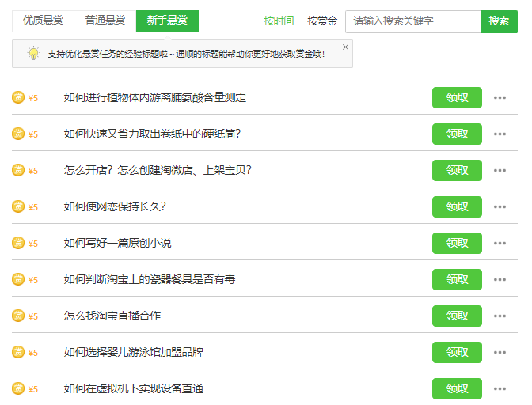Click reward coin icon for 硬纸筒 row
This screenshot has width=532, height=405.
[18, 134]
